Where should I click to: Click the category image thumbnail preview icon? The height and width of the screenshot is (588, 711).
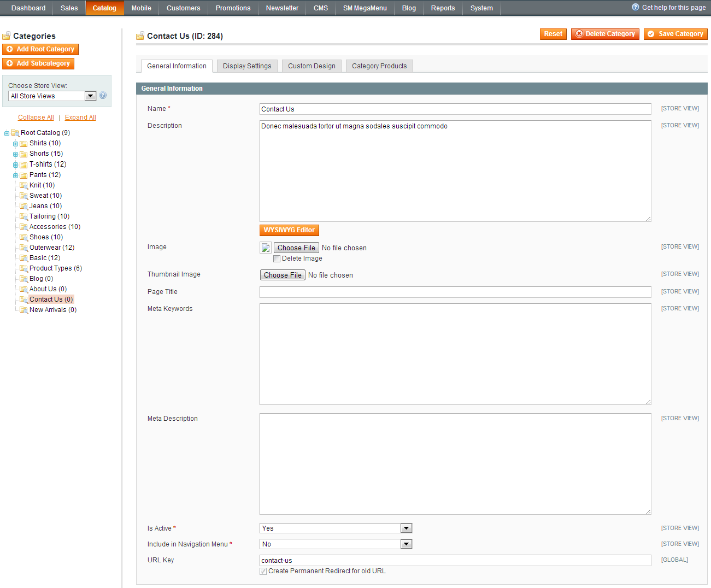(266, 248)
